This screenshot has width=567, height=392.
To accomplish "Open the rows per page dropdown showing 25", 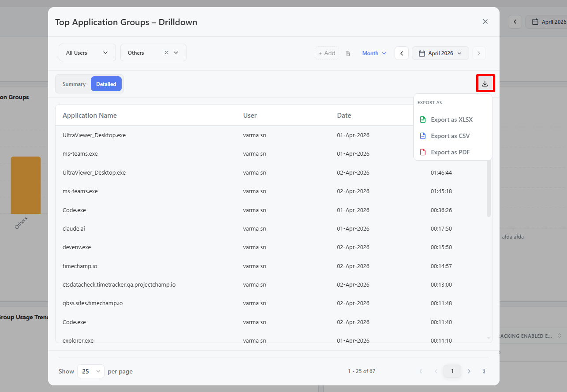I will 91,371.
